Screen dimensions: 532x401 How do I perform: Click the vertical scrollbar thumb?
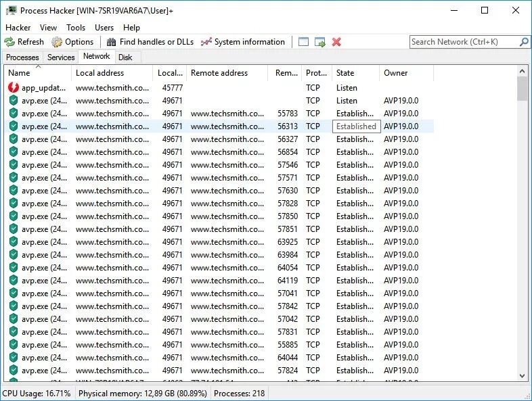pos(522,89)
